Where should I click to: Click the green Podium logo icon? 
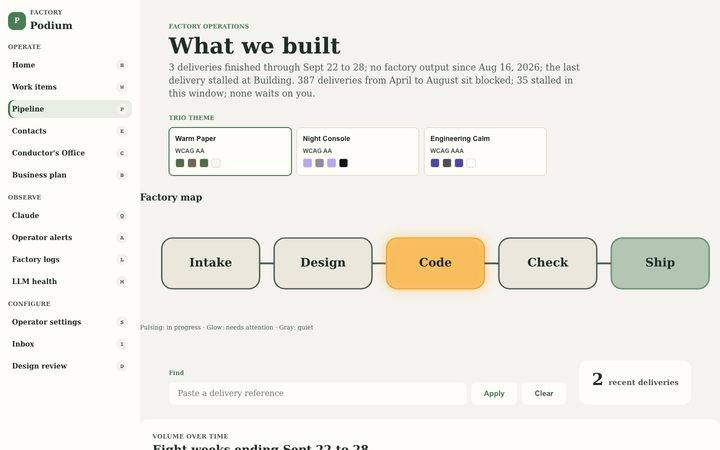[x=17, y=21]
